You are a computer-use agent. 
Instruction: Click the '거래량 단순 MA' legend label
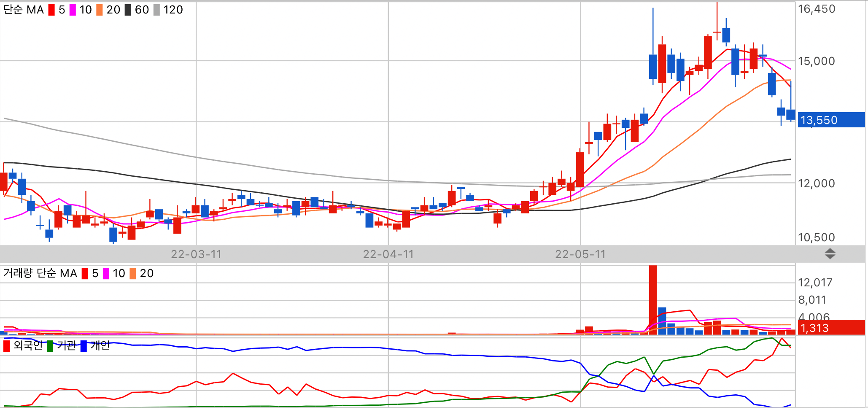[40, 273]
